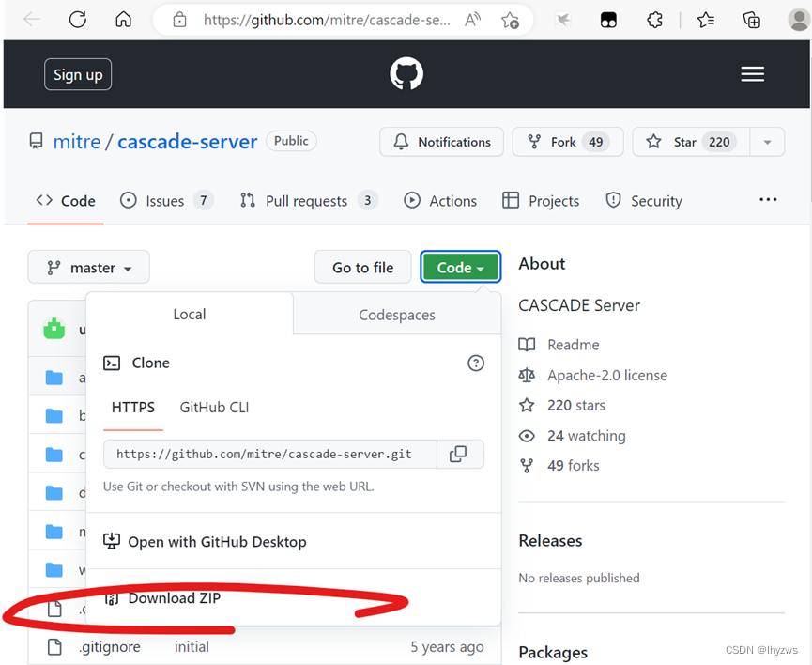The width and height of the screenshot is (812, 665).
Task: Open the .gitignore file name
Action: tap(110, 647)
